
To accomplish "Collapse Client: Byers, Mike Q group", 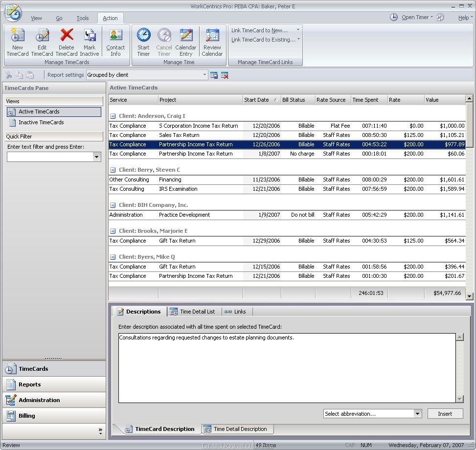I will coord(113,257).
